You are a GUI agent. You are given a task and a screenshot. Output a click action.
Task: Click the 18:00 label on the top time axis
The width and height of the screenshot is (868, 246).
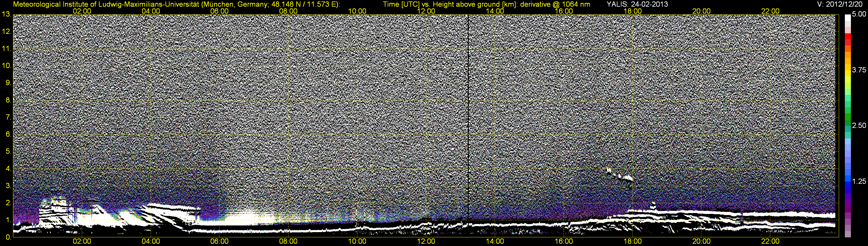coord(633,11)
